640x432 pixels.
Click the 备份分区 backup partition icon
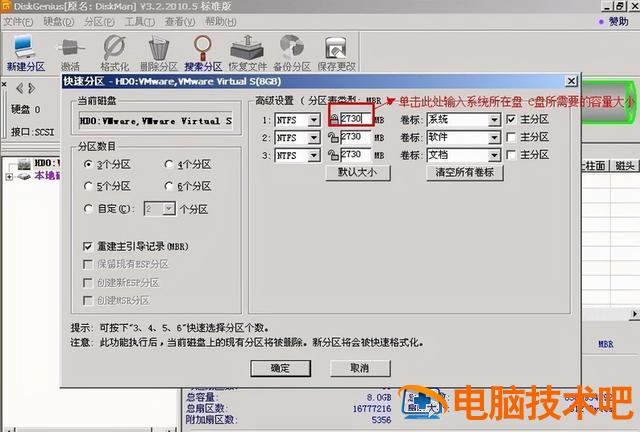coord(291,50)
